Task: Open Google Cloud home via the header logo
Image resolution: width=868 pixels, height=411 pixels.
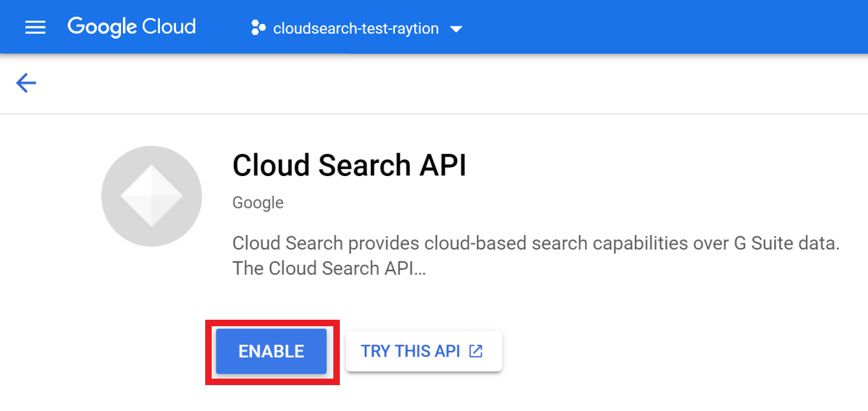Action: (x=131, y=27)
